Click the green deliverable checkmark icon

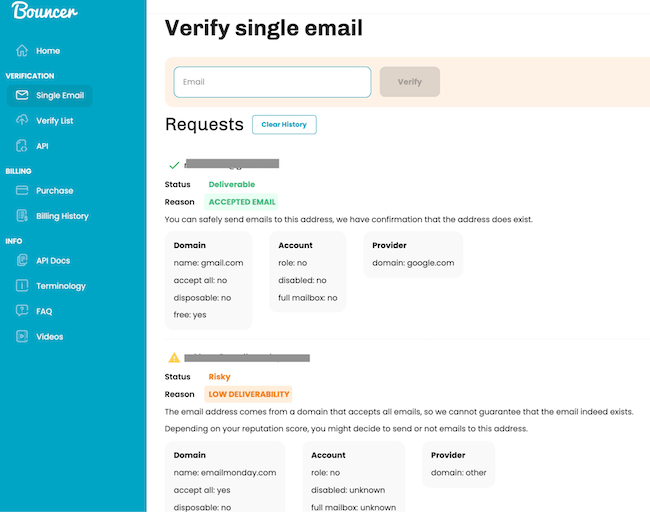174,165
